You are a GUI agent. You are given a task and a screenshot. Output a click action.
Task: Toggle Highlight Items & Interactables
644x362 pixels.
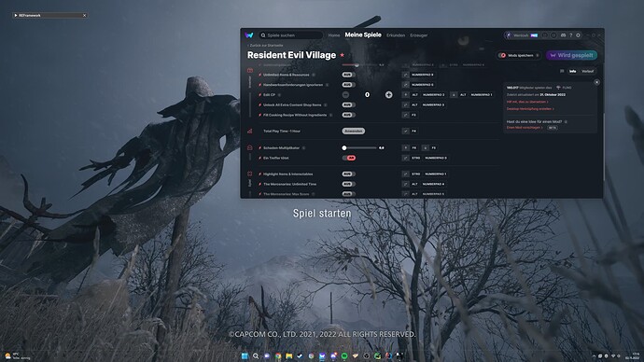348,174
